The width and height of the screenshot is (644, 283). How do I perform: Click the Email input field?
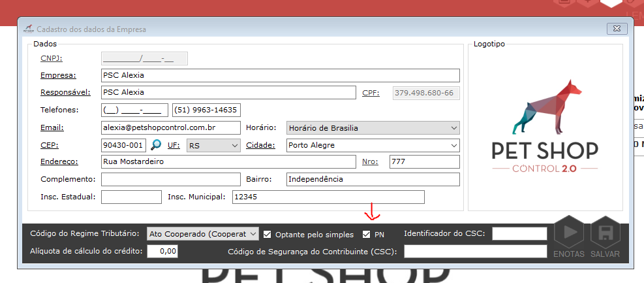tap(171, 128)
